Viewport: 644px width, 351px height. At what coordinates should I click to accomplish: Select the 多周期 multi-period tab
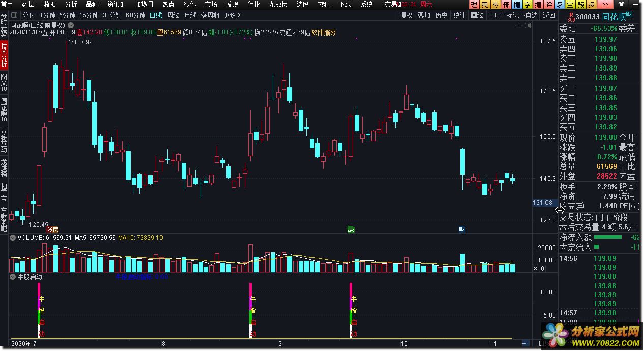210,15
